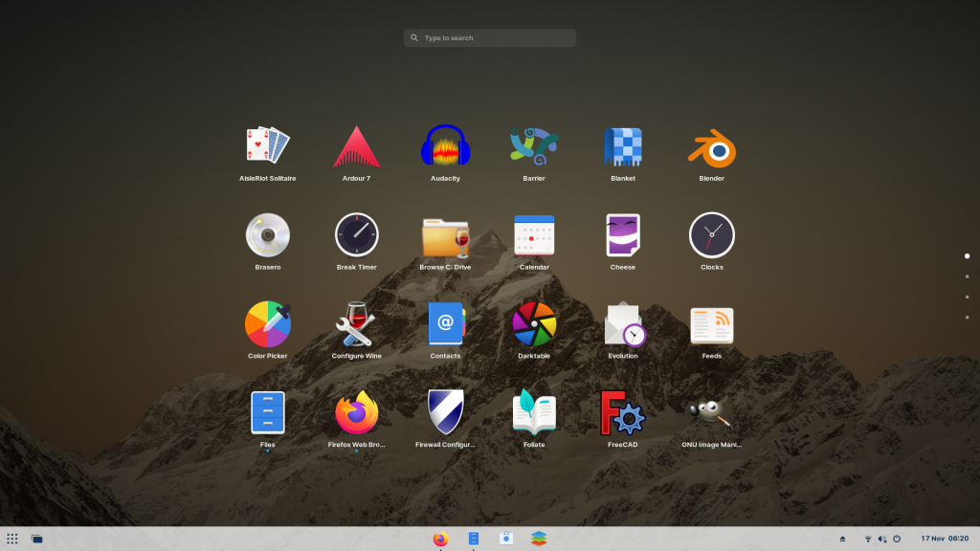Open the Files icon in the taskbar

[473, 539]
